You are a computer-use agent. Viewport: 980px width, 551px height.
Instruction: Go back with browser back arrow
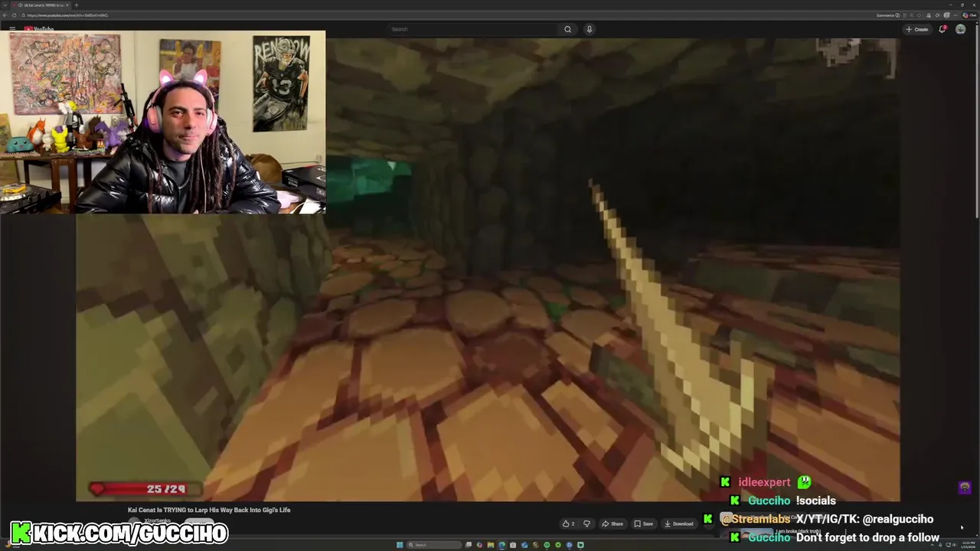point(5,15)
